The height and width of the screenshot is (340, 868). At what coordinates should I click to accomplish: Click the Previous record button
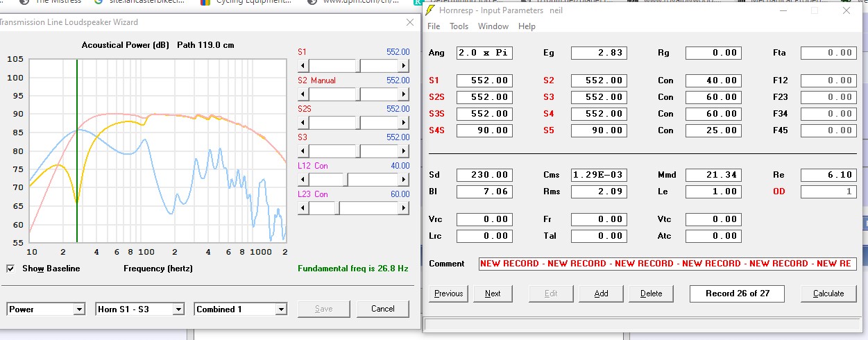[448, 294]
